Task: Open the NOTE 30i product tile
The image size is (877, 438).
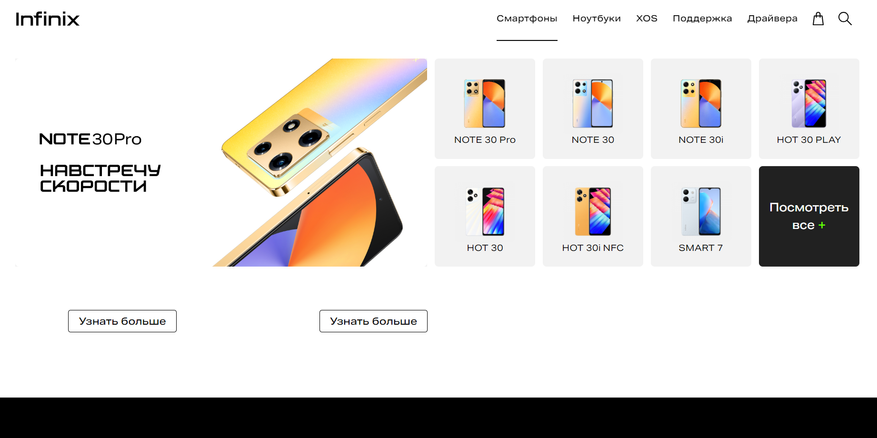Action: 701,109
